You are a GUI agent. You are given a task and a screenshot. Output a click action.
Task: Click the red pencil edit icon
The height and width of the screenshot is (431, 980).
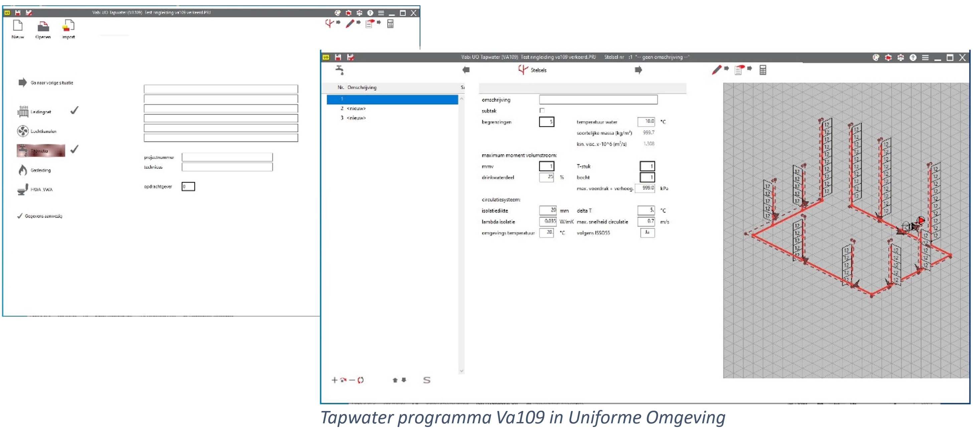716,70
